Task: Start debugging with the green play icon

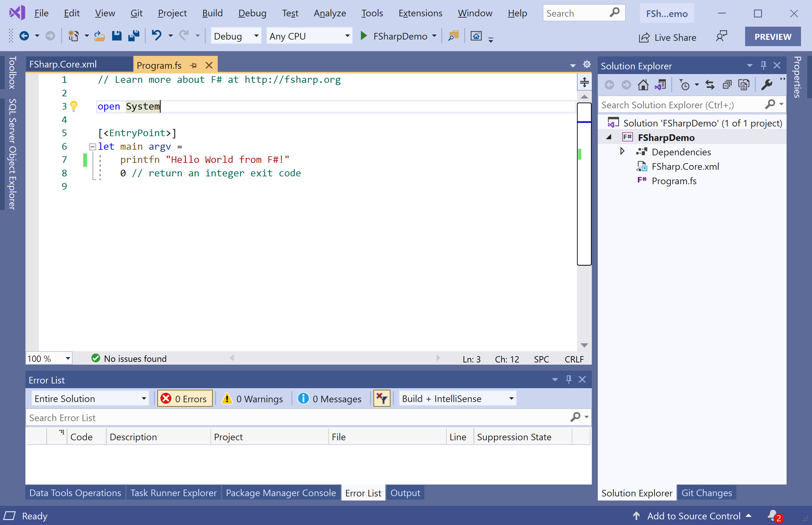Action: click(x=364, y=36)
